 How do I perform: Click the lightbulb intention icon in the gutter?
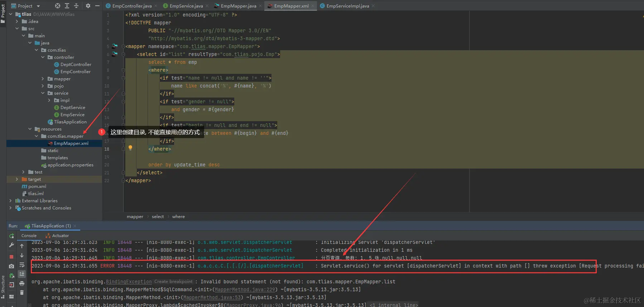pyautogui.click(x=130, y=148)
